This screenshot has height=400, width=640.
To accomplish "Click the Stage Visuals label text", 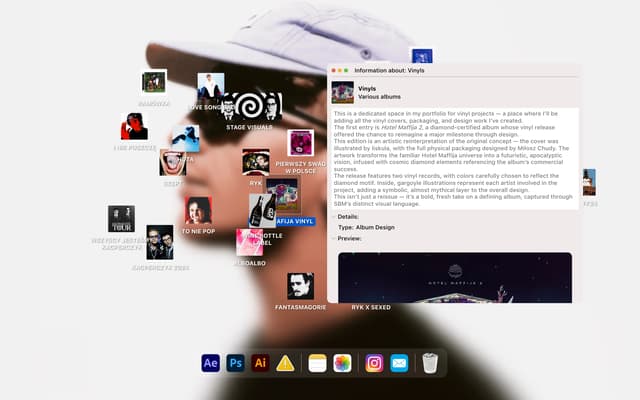I will pos(249,127).
